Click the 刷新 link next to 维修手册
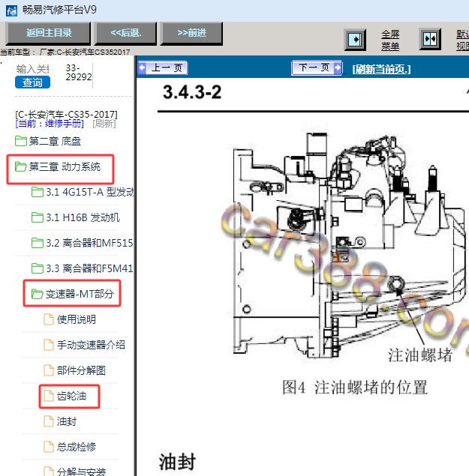 tap(104, 124)
